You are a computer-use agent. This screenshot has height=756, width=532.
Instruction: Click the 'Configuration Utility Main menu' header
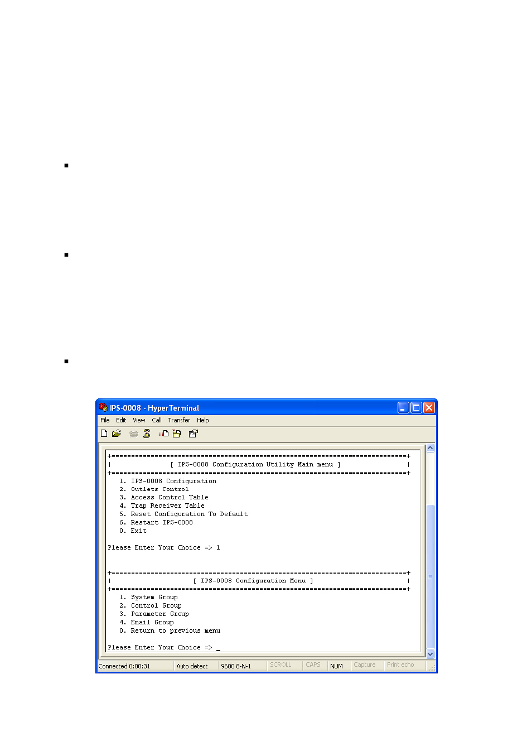(255, 464)
